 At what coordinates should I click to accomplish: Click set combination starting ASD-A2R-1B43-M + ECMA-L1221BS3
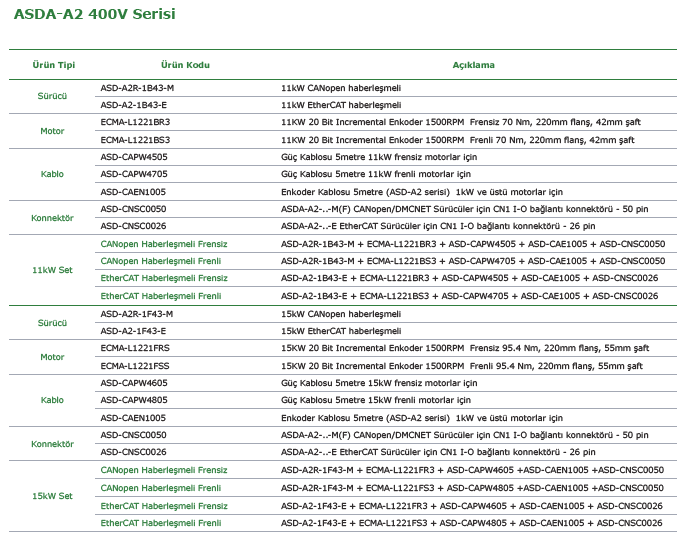coord(473,261)
